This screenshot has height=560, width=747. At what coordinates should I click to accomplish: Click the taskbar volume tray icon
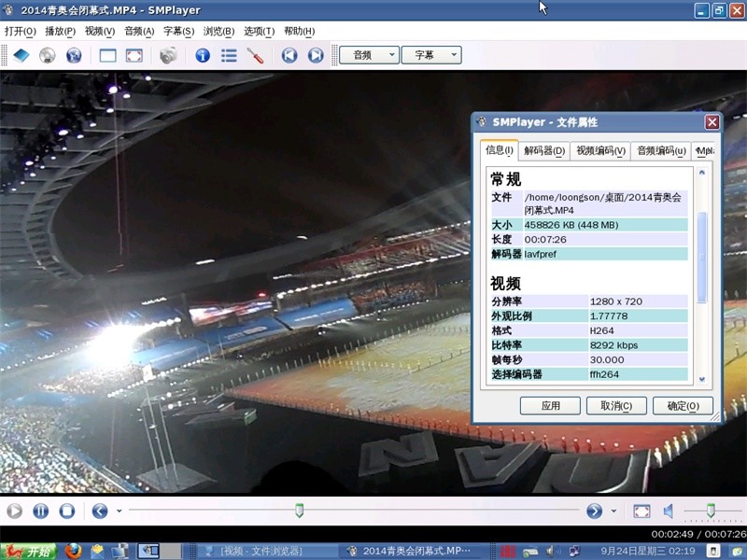[551, 552]
